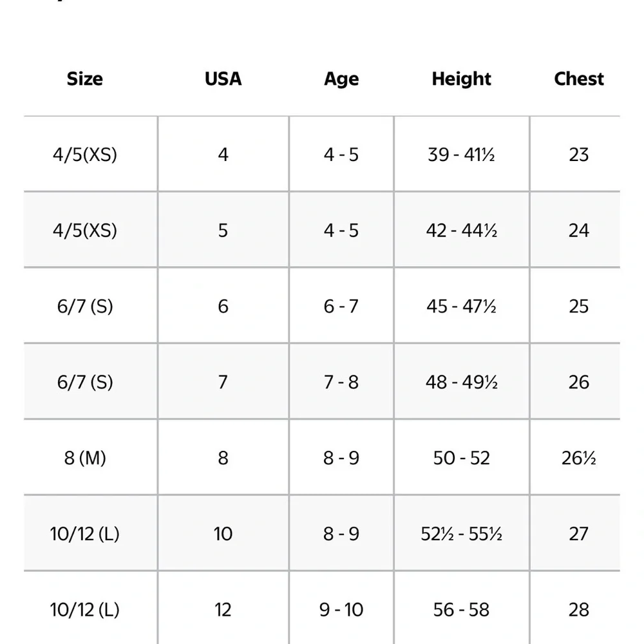Select the chest value 28
The height and width of the screenshot is (644, 644).
click(x=579, y=609)
